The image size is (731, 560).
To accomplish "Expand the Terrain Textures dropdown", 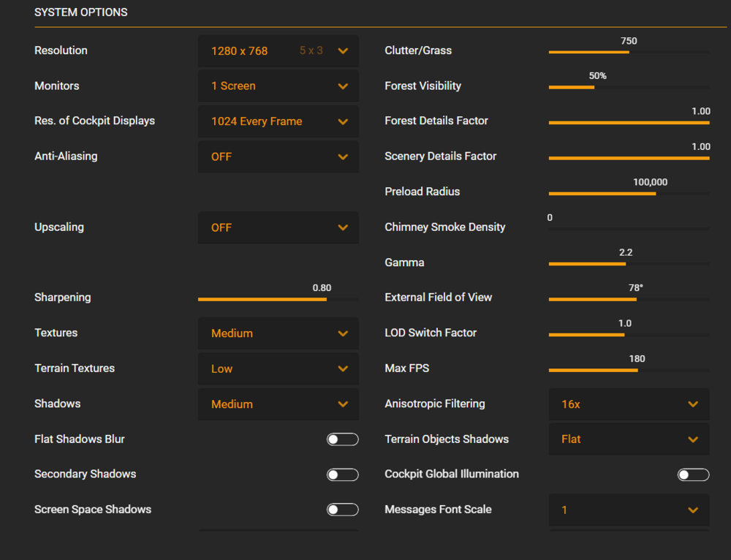I will 278,368.
